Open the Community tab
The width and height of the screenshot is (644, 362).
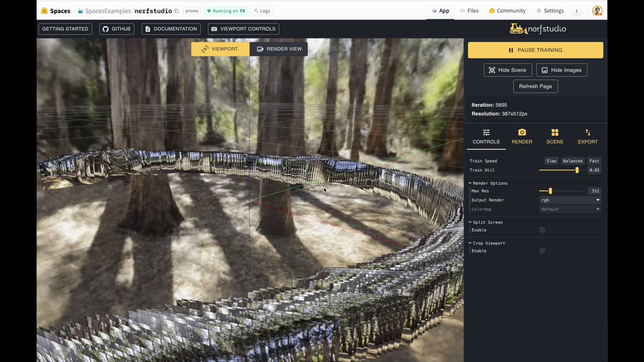pyautogui.click(x=507, y=11)
